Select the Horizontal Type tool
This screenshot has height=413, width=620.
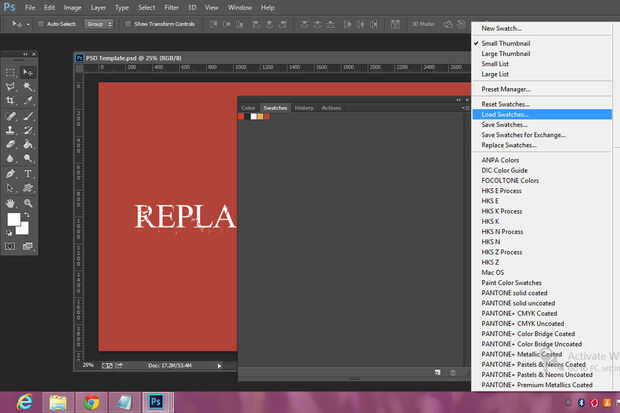(x=28, y=173)
